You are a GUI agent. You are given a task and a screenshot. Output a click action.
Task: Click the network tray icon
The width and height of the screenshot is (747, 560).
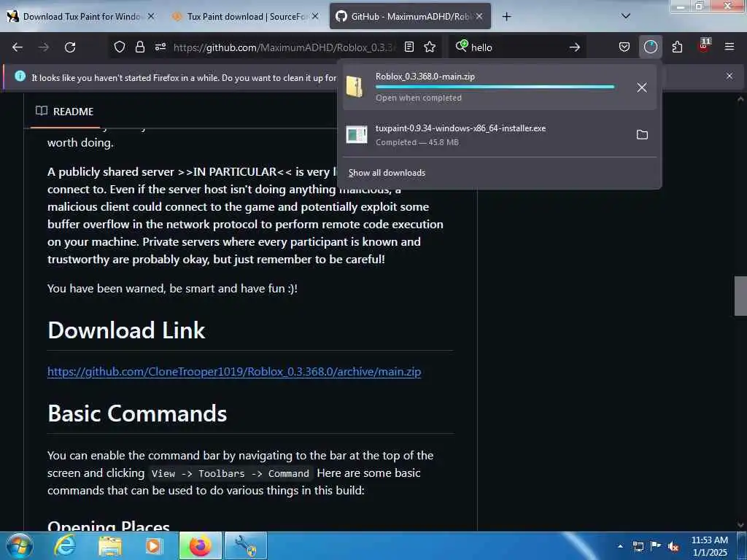pos(638,546)
